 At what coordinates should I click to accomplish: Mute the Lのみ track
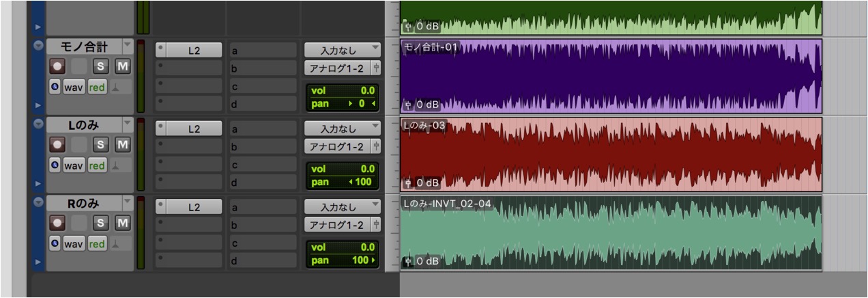point(122,145)
